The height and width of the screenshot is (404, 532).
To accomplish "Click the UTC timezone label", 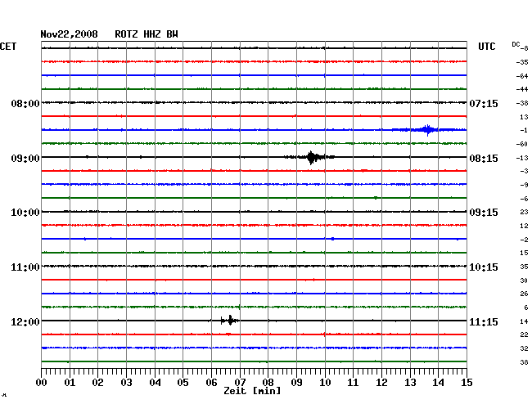I will point(486,47).
